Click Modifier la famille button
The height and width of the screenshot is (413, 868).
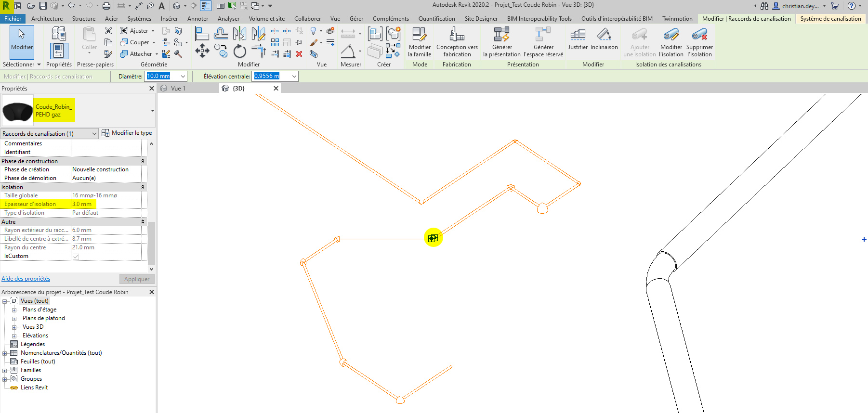click(420, 42)
